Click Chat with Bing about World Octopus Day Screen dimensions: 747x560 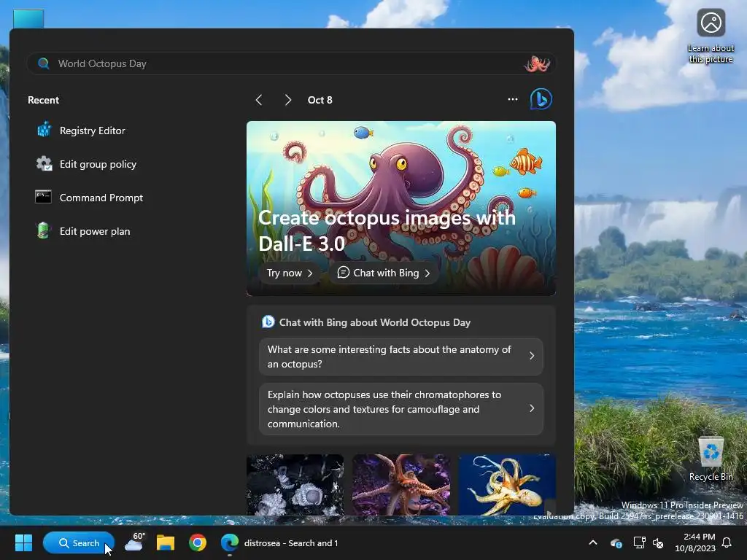pyautogui.click(x=366, y=322)
